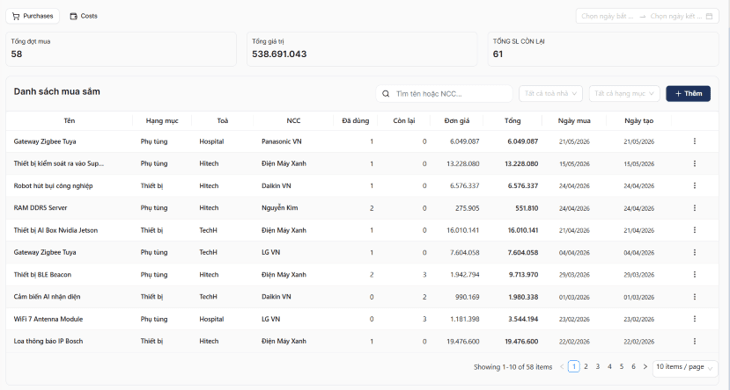
Task: Open row menu for Thiết bị kiểm soát ra vào
Action: (695, 163)
